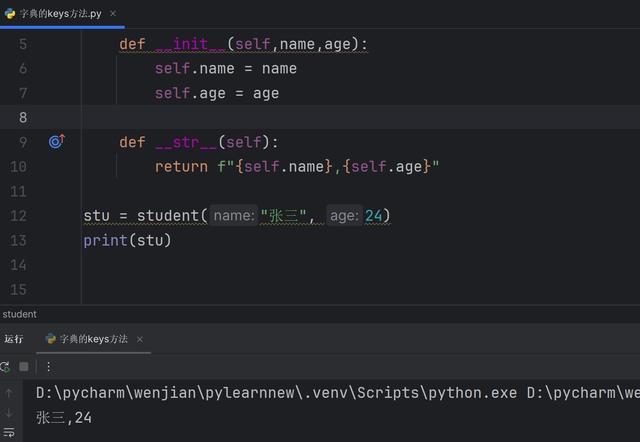The height and width of the screenshot is (442, 640).
Task: Click line number 12 in gutter
Action: (18, 215)
